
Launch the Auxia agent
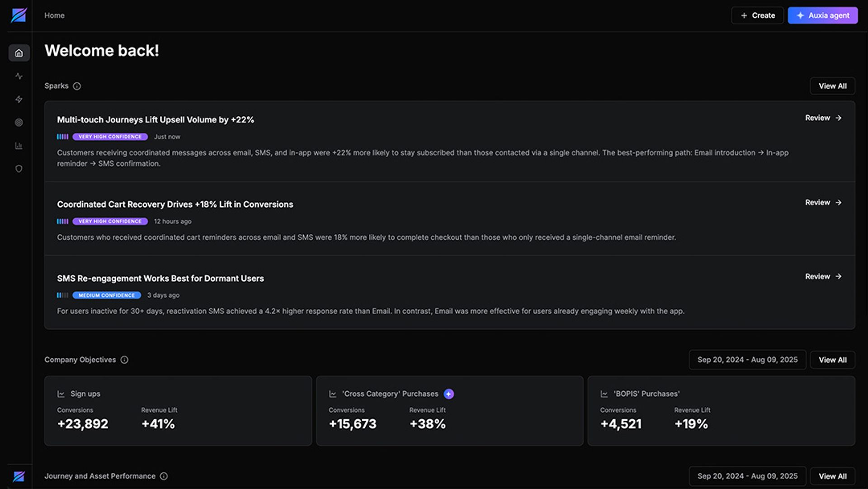(822, 15)
